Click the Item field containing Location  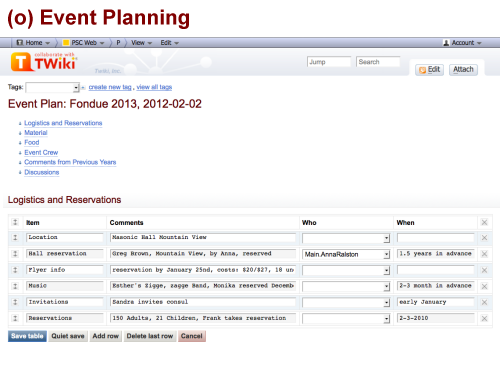pyautogui.click(x=65, y=237)
